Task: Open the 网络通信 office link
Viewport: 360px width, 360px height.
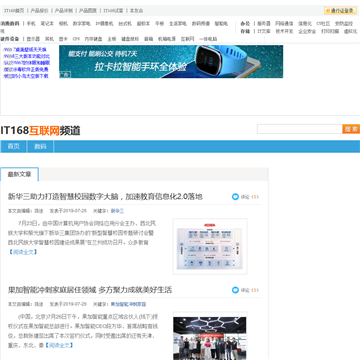Action: coord(284,24)
